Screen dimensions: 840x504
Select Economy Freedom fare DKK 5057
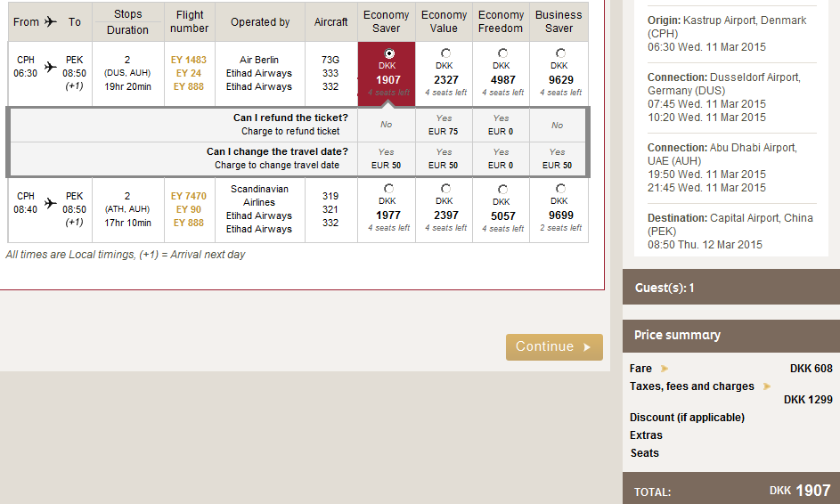pos(502,189)
